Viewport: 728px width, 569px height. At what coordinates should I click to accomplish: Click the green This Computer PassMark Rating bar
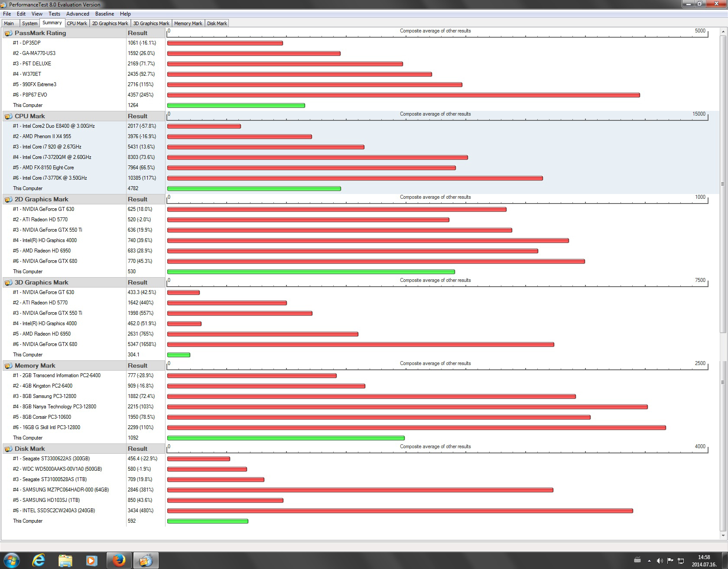point(236,105)
